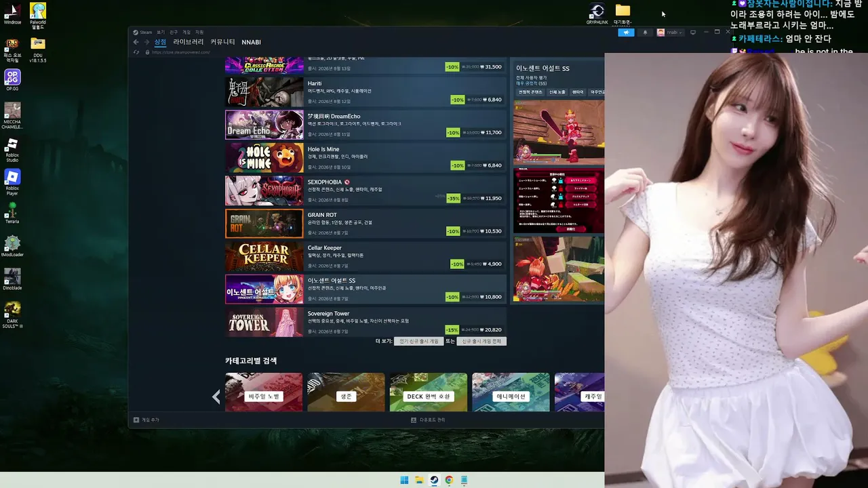Viewport: 868px width, 488px height.
Task: Browse the 생존 category
Action: (346, 392)
